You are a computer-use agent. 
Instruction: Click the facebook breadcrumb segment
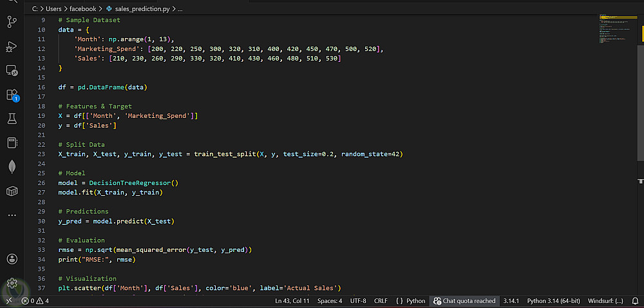click(82, 8)
